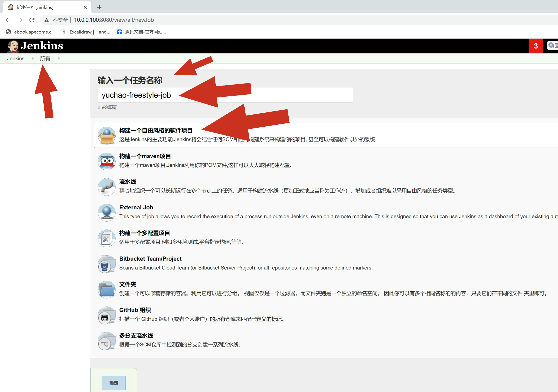Select the Freestyle project box icon
The image size is (558, 392).
tap(107, 136)
